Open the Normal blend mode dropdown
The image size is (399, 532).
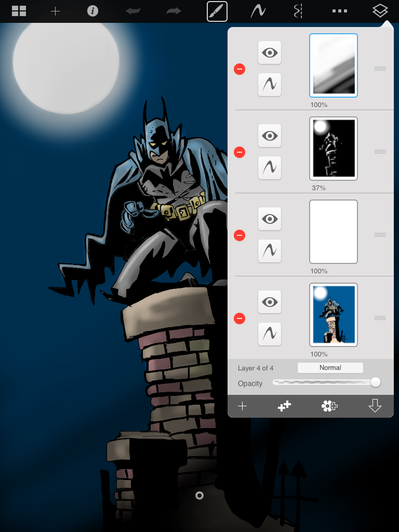[330, 368]
